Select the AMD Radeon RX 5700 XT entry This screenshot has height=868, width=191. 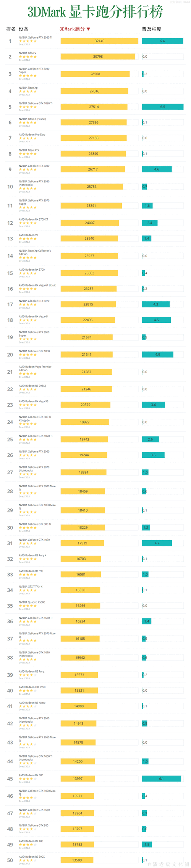tap(34, 219)
